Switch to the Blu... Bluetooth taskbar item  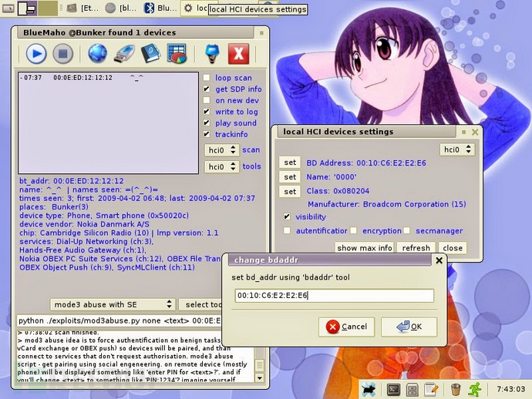point(160,8)
